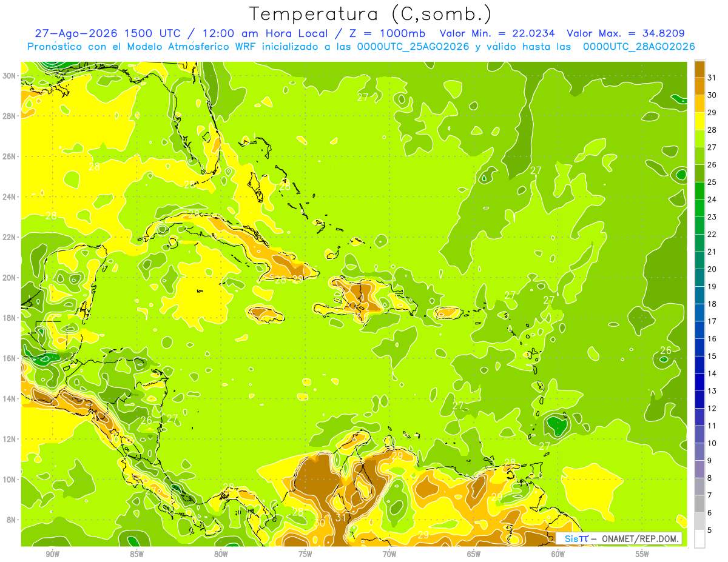Screen dimensions: 728x562
Task: Click the color bar segment between 30 and 31
Action: [699, 86]
